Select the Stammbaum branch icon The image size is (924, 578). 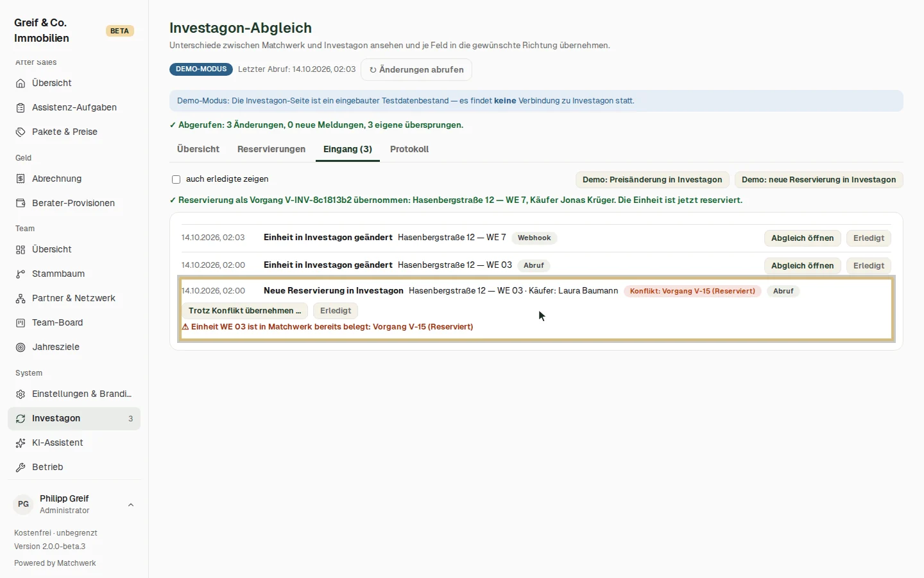point(21,274)
